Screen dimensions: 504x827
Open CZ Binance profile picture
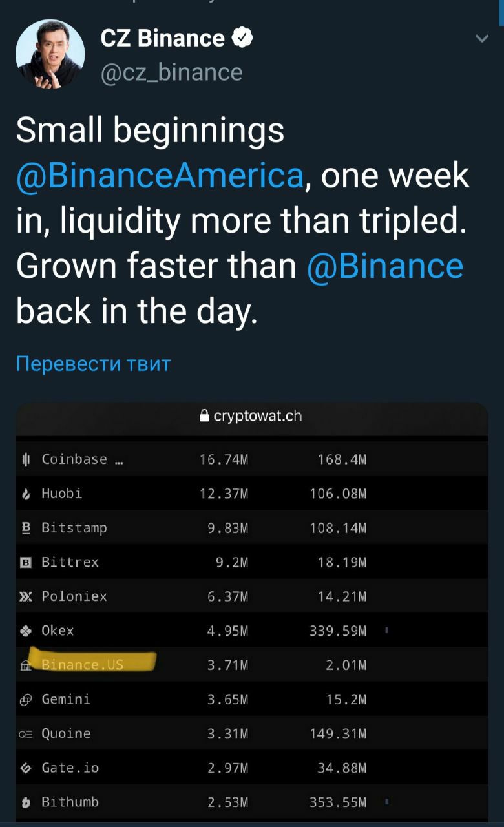tap(50, 54)
